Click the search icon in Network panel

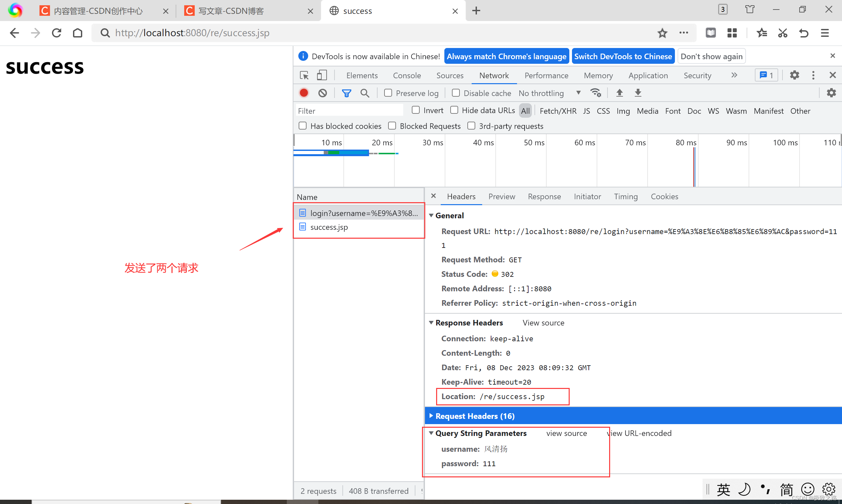click(365, 93)
